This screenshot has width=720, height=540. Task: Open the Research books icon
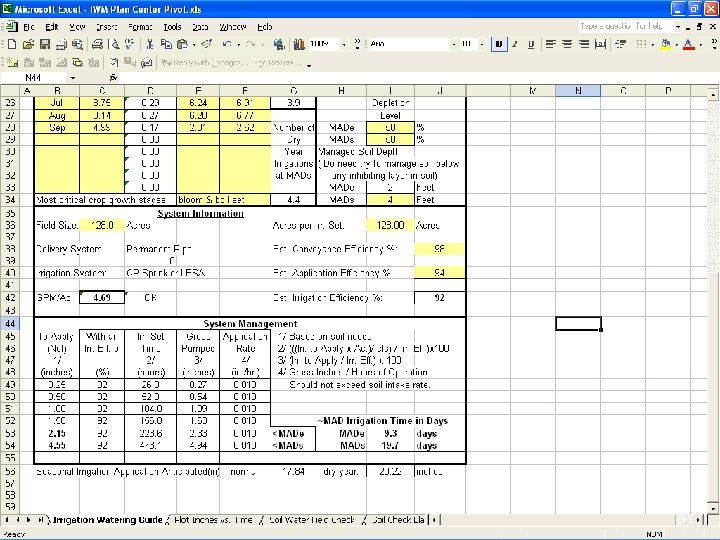pyautogui.click(x=299, y=44)
